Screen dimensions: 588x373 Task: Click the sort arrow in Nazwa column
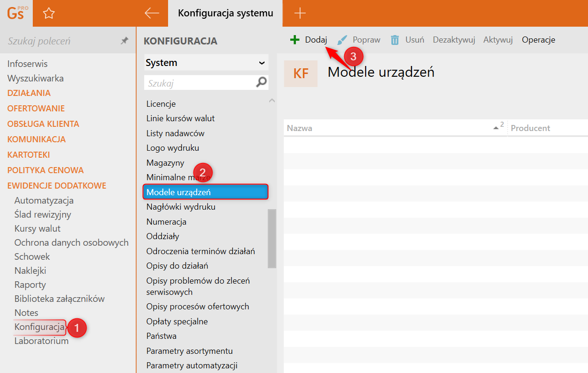coord(496,128)
